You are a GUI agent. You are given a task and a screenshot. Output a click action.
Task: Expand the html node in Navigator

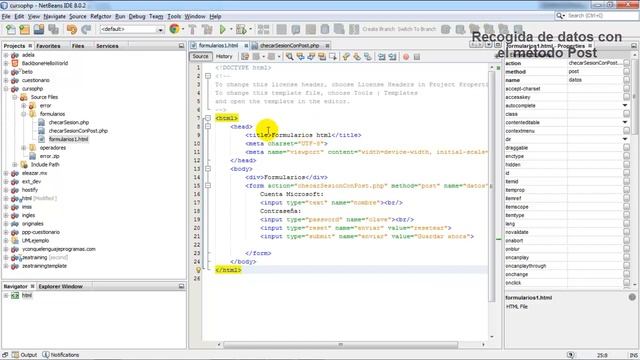6,295
